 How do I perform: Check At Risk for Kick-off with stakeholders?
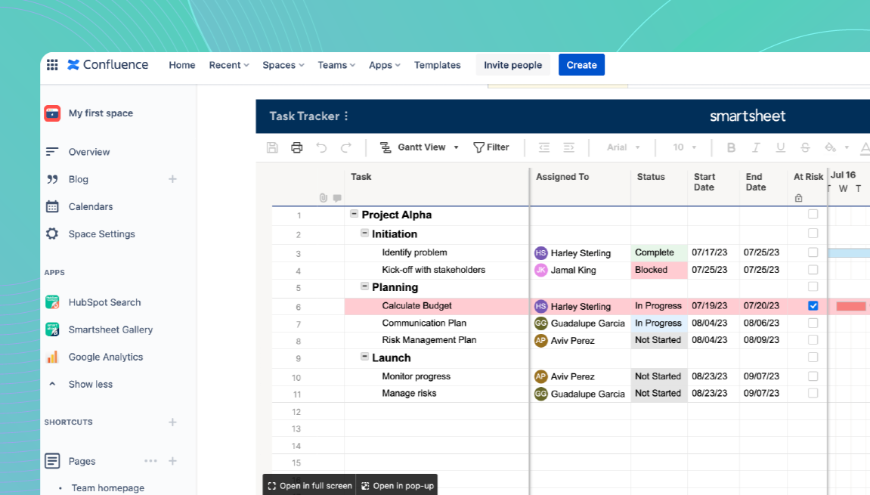pos(813,270)
